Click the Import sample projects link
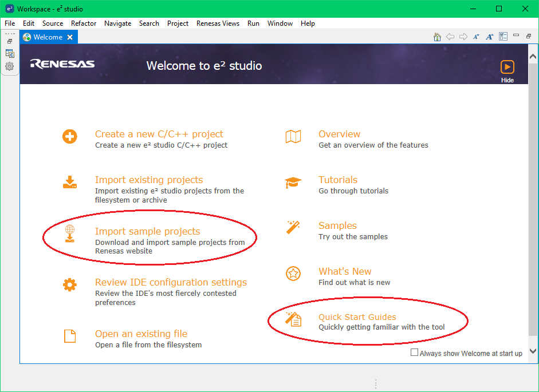539x392 pixels. pos(147,231)
